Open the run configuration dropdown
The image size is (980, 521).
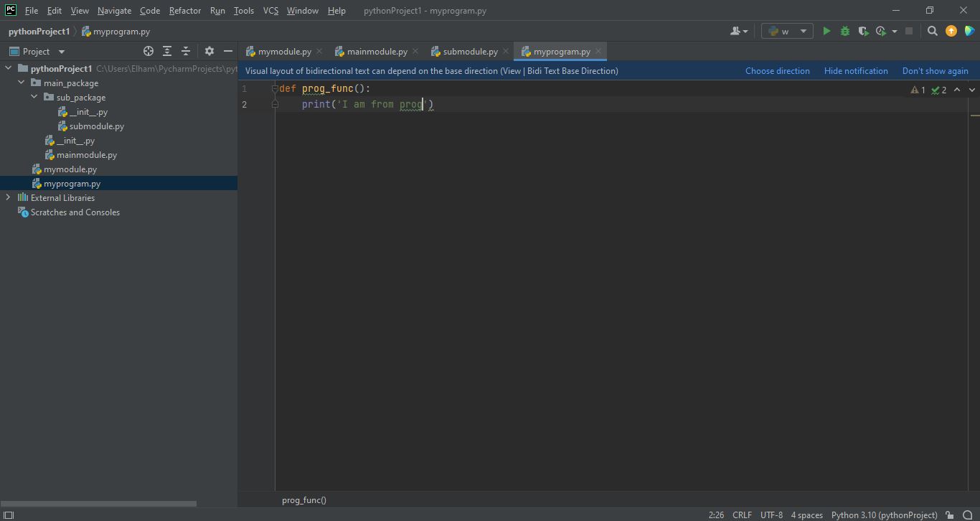coord(787,31)
